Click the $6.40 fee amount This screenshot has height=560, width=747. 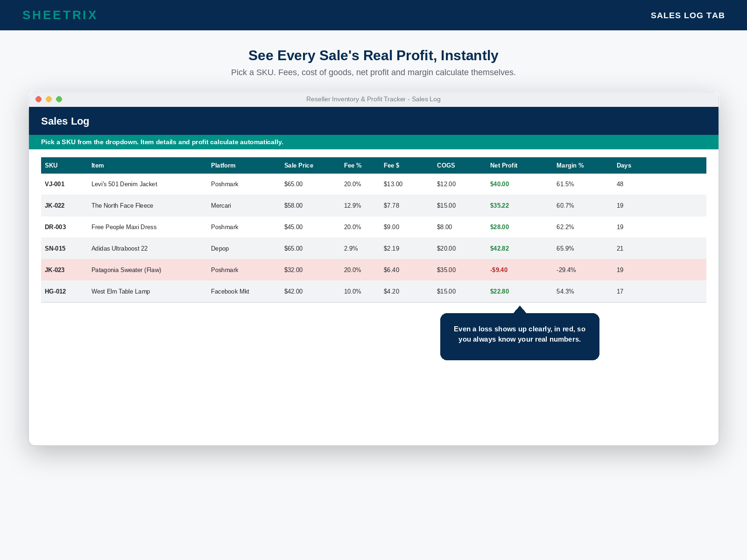tap(391, 270)
